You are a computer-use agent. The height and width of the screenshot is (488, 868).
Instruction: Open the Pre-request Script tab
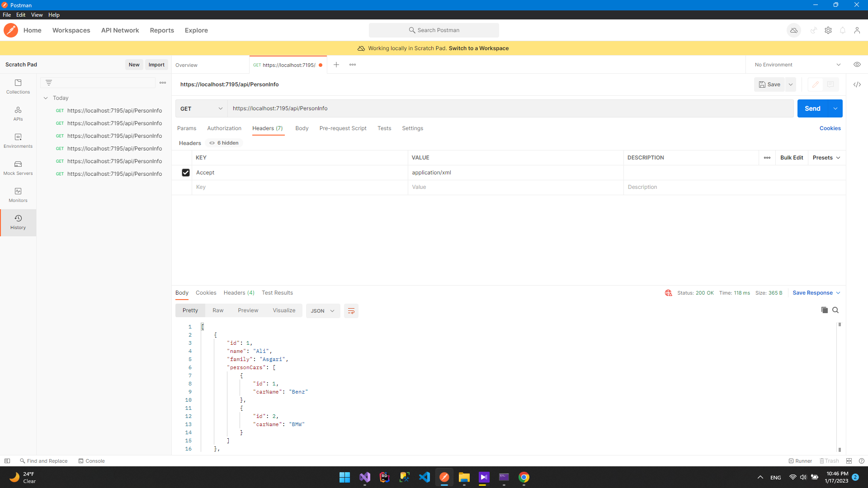[x=343, y=128]
